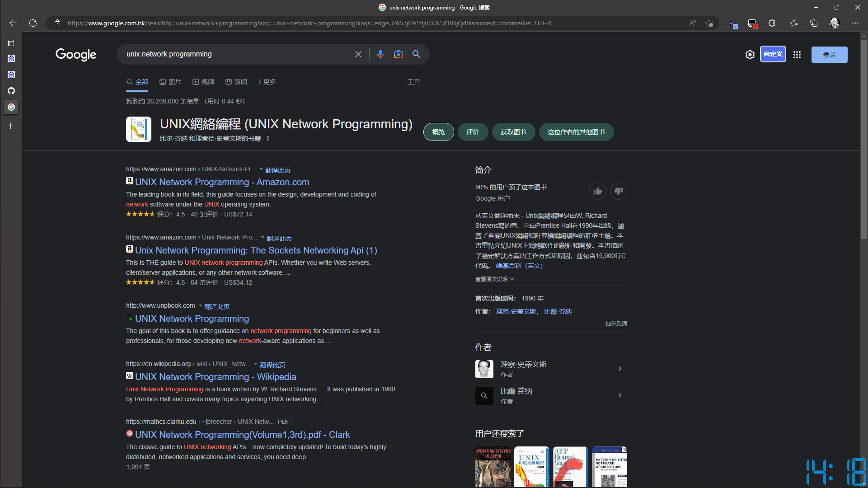
Task: Open GitHub from the Edge sidebar
Action: tap(11, 91)
